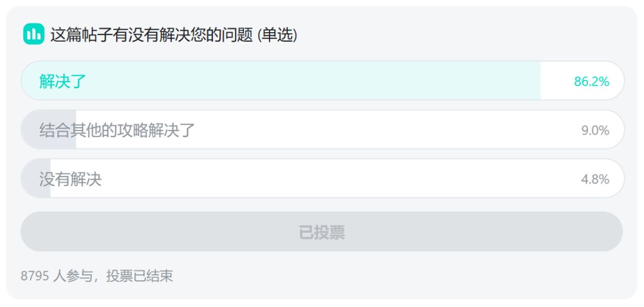Viewport: 644px width, 307px height.
Task: Click the 4.8% result percentage
Action: [595, 179]
